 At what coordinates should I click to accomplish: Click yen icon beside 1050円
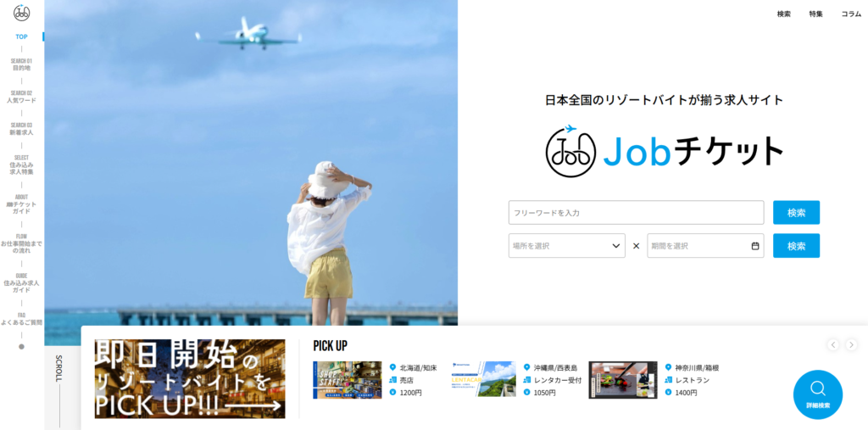click(x=527, y=393)
